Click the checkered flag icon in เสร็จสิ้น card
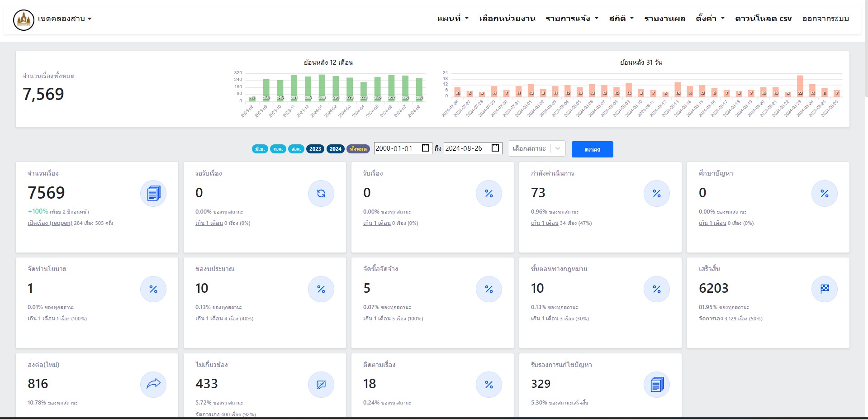 point(825,289)
